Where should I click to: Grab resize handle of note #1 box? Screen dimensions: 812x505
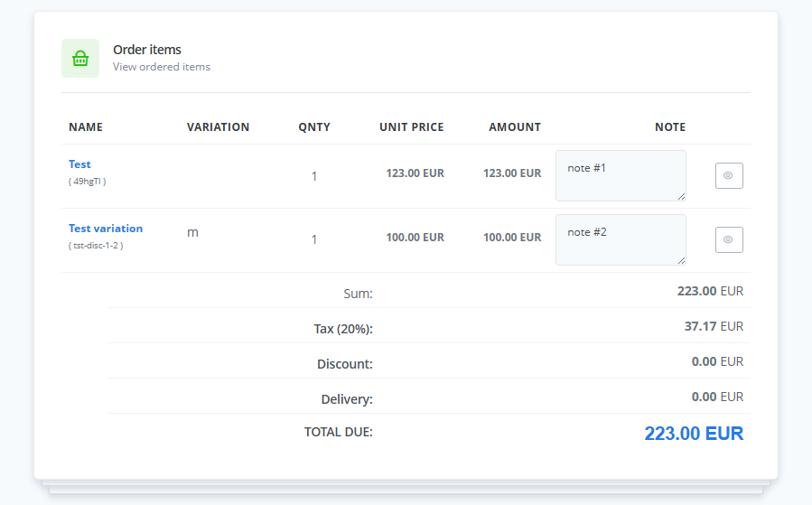[x=682, y=196]
